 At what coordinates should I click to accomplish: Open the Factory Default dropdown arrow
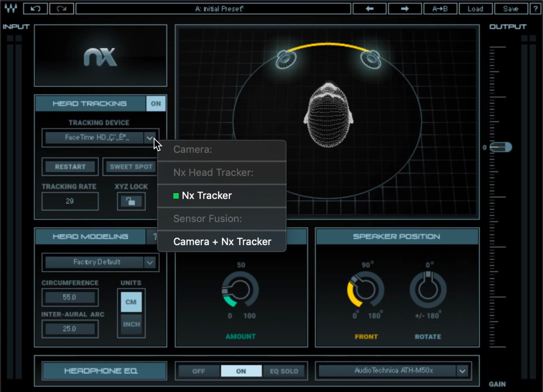(x=150, y=262)
